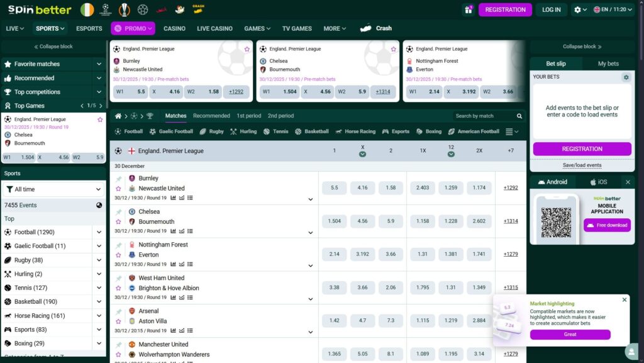Viewport: 644px width, 363px height.
Task: Switch to the Recommended tab
Action: click(x=211, y=116)
